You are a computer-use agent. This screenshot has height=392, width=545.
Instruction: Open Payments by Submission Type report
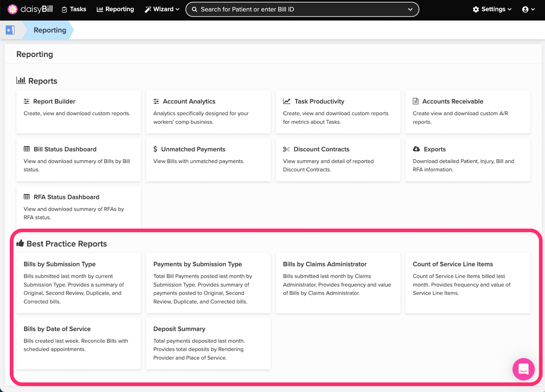click(208, 283)
